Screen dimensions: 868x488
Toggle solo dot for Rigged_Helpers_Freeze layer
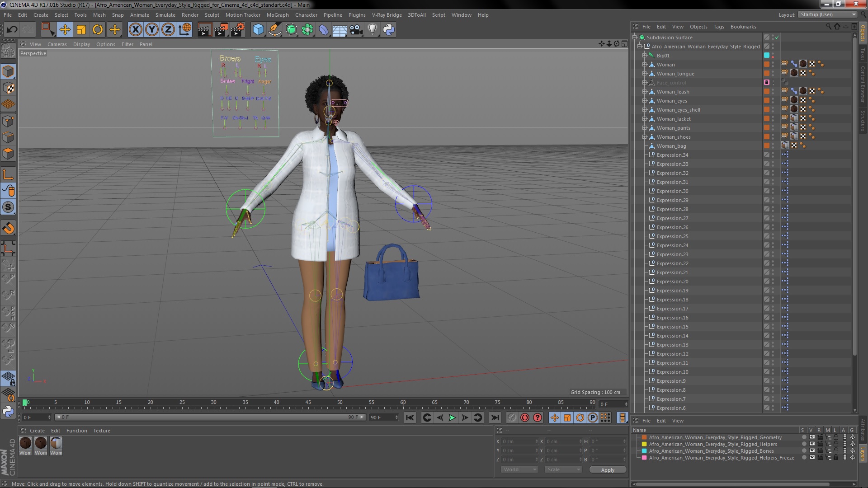tap(804, 458)
